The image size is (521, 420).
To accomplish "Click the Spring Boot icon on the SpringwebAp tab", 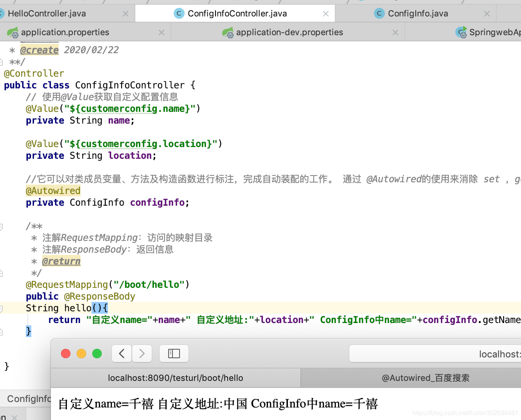I will [x=462, y=32].
